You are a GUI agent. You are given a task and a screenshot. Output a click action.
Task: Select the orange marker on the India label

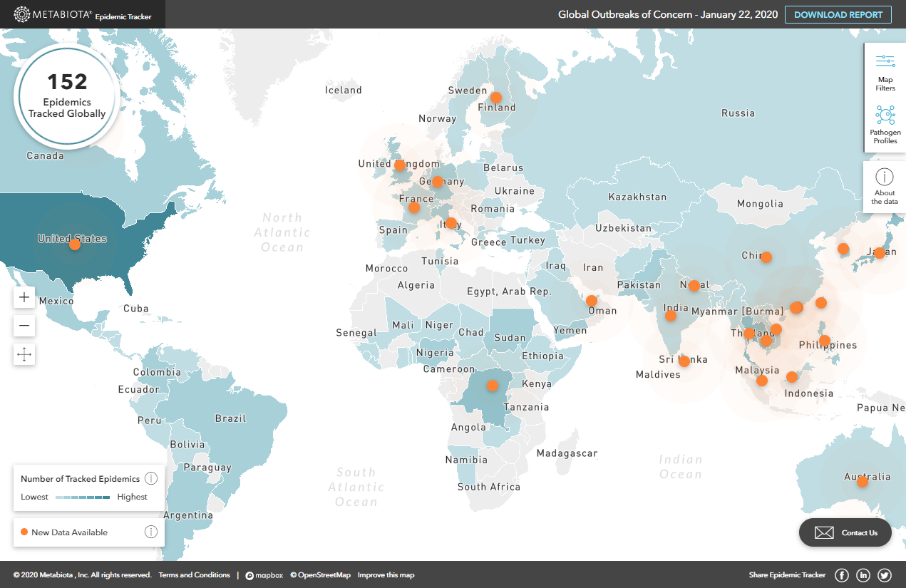tap(671, 316)
